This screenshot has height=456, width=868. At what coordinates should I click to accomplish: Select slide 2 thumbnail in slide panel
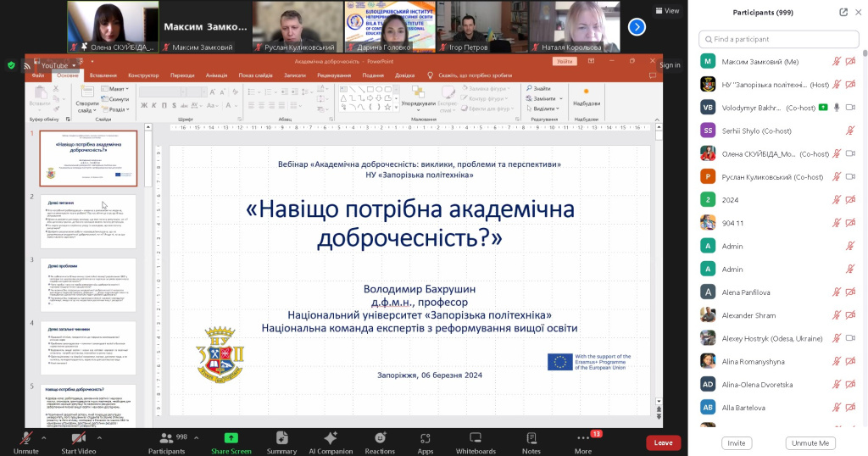click(88, 221)
